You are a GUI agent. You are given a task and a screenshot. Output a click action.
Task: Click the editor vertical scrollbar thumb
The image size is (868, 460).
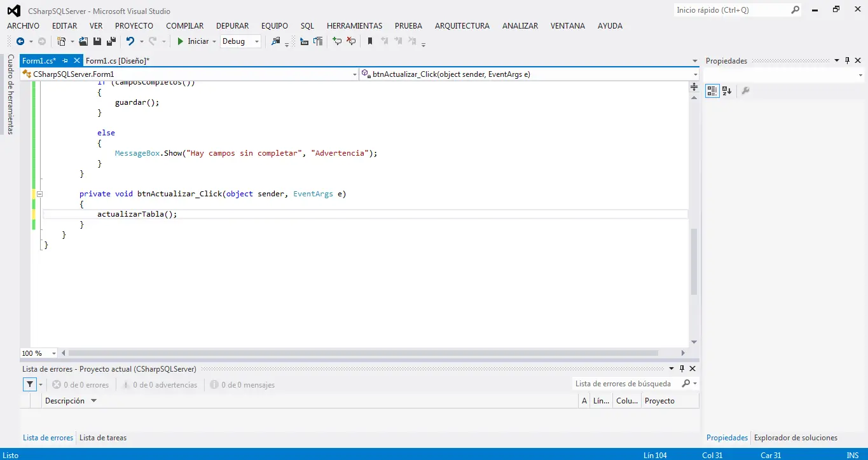(694, 261)
